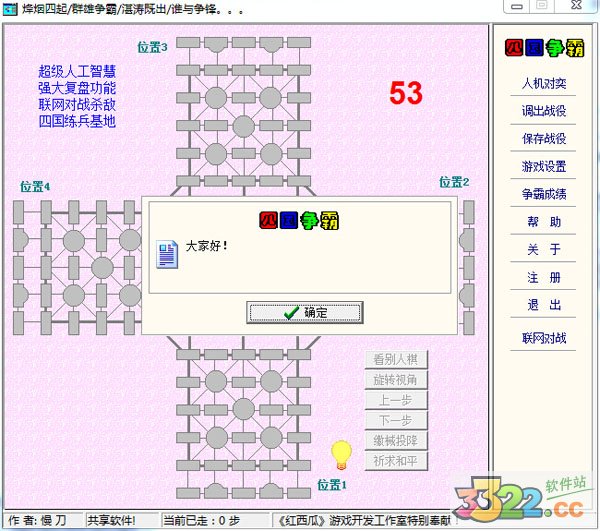Close the game window

click(x=576, y=6)
